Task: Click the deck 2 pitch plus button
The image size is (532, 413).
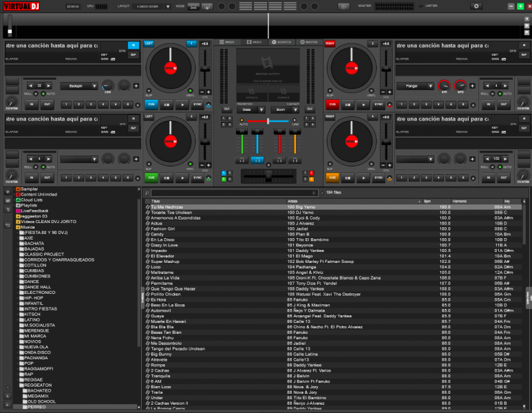Action: click(390, 92)
